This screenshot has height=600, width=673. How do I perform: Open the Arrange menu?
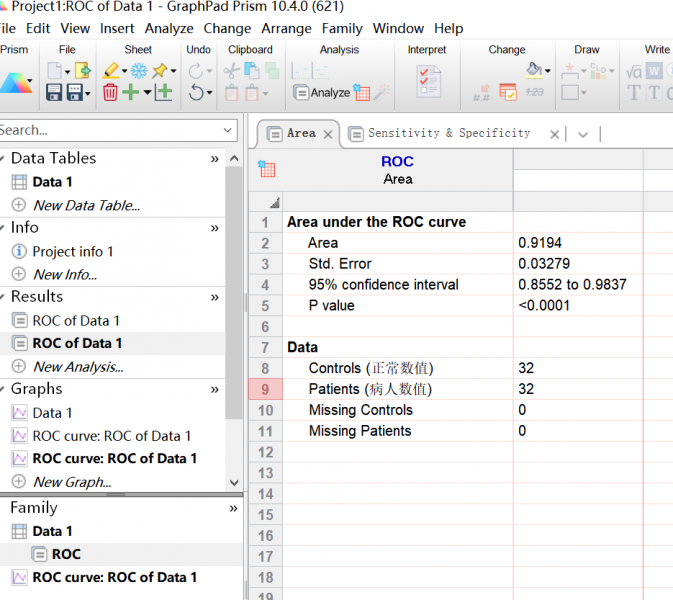click(x=286, y=28)
